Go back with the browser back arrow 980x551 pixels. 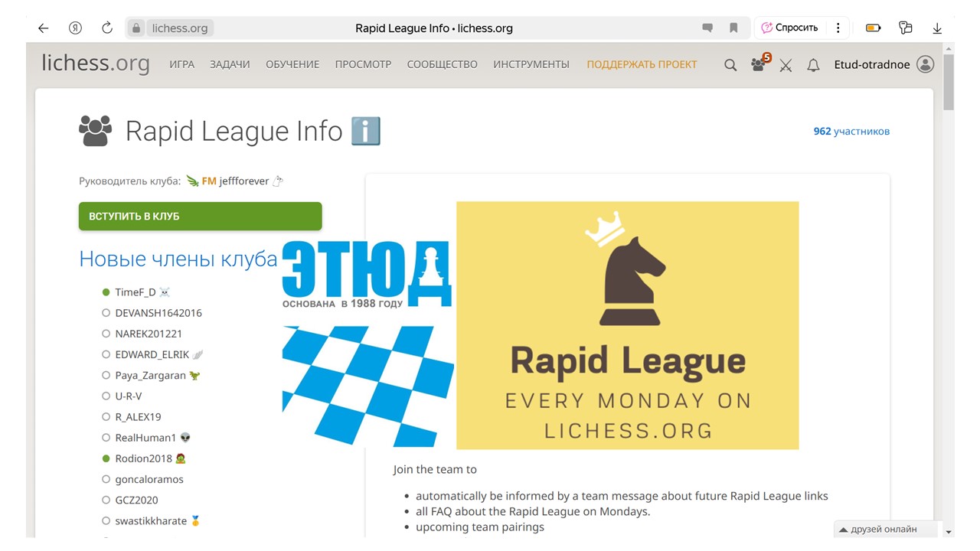point(43,28)
